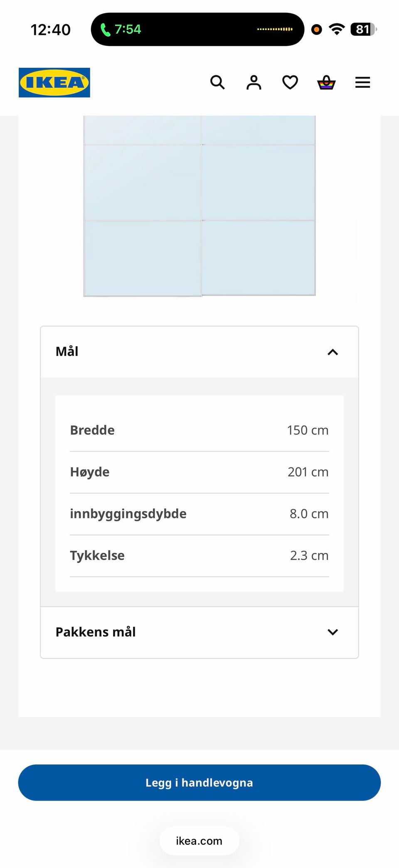Select the Tykkelse 2.3 cm row
The image size is (399, 868).
(x=199, y=556)
